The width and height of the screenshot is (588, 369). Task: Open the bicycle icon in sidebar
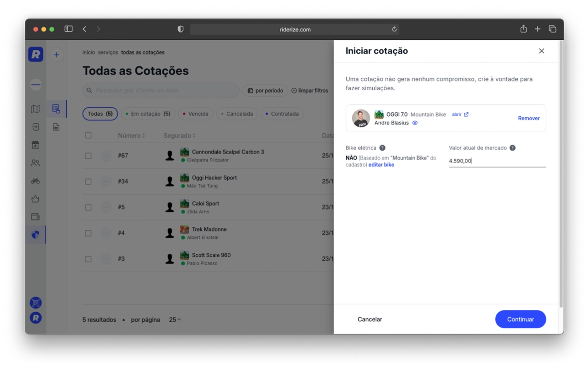click(x=35, y=181)
